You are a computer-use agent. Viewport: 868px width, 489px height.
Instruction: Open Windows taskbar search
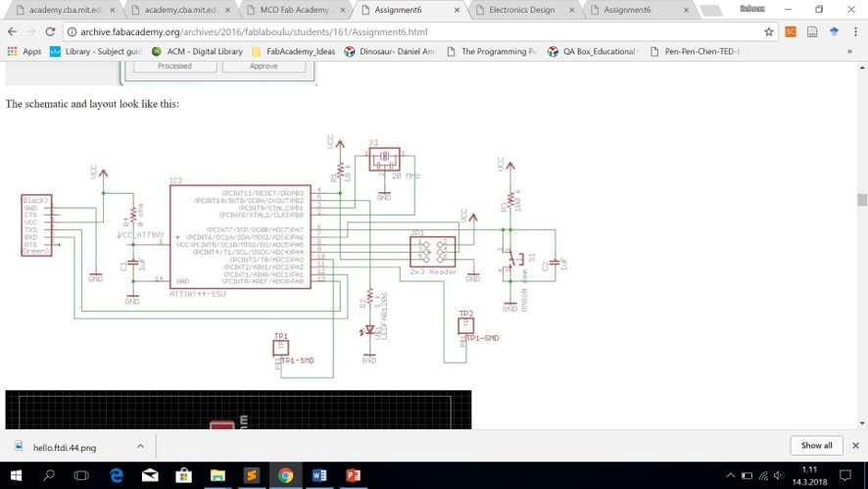49,475
